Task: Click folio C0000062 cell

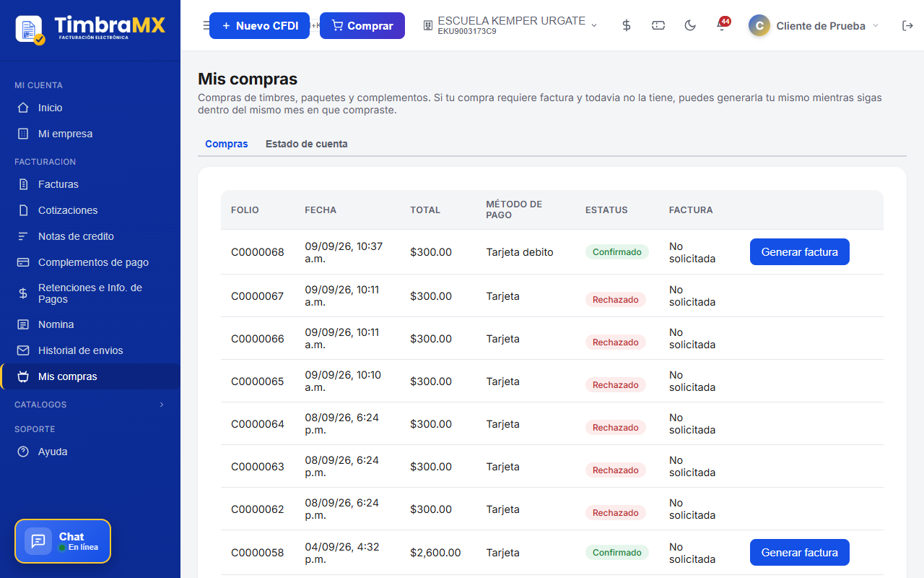Action: click(258, 509)
